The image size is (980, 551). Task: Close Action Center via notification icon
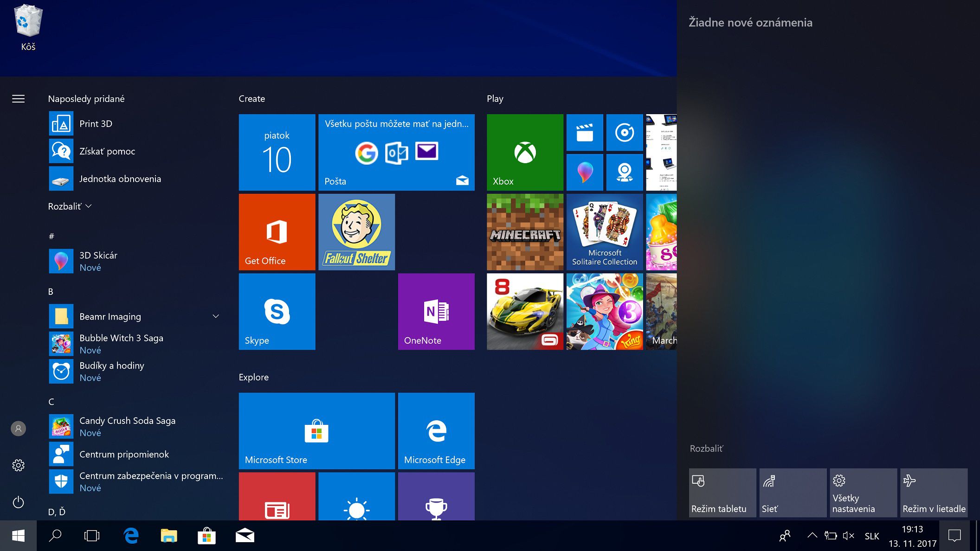tap(954, 536)
